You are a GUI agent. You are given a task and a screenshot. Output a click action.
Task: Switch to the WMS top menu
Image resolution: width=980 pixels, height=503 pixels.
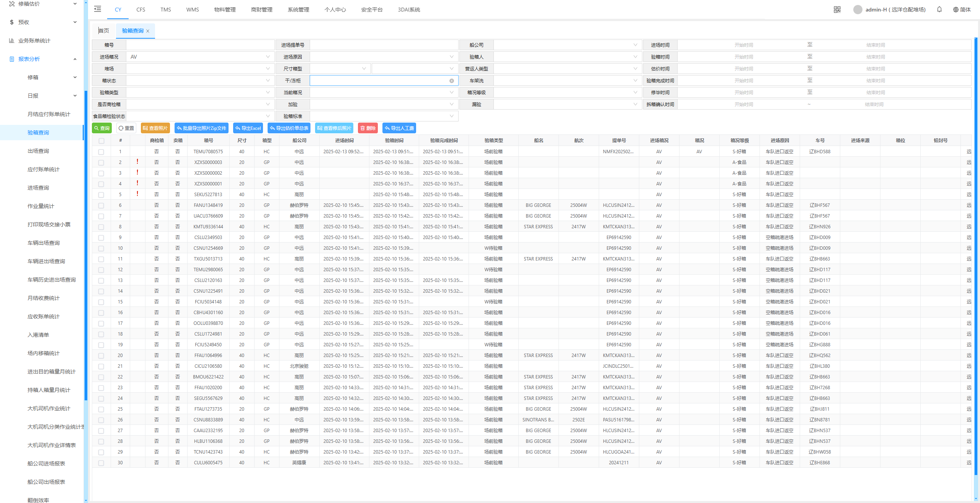click(x=192, y=10)
